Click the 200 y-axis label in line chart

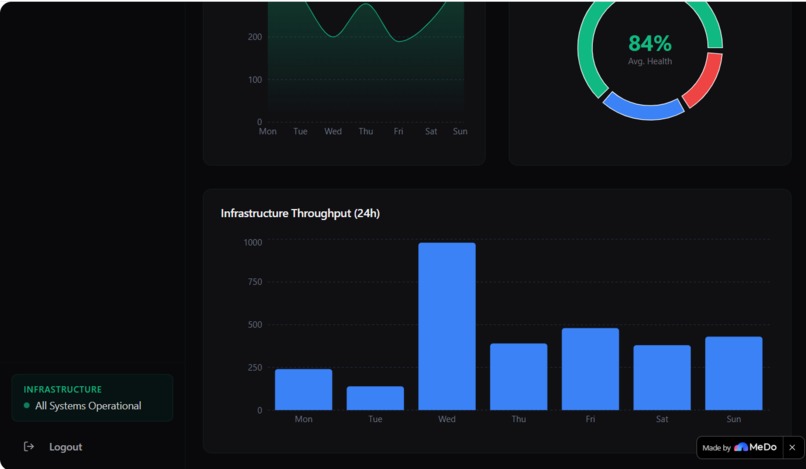point(254,37)
